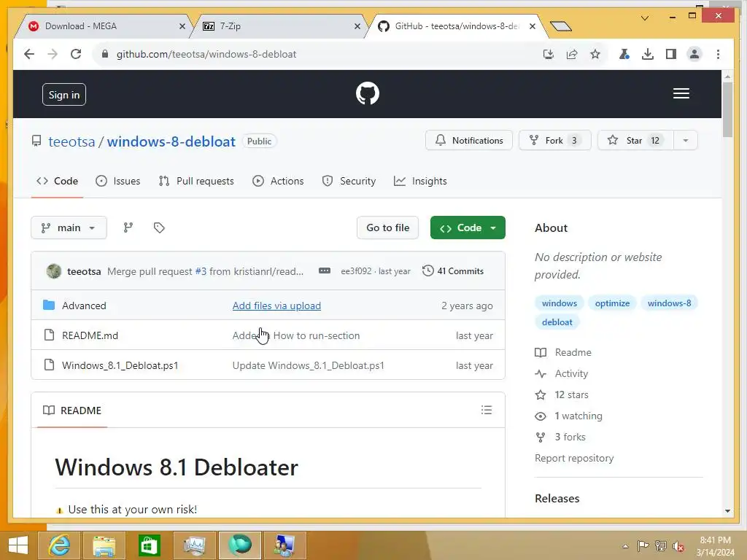Viewport: 747px width, 560px height.
Task: Open the README outline list icon
Action: point(487,410)
